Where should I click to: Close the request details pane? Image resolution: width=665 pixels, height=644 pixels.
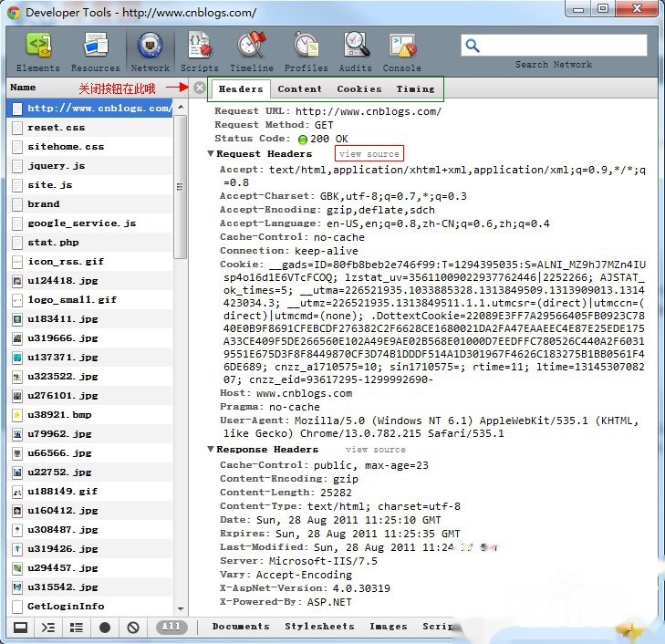pyautogui.click(x=200, y=88)
